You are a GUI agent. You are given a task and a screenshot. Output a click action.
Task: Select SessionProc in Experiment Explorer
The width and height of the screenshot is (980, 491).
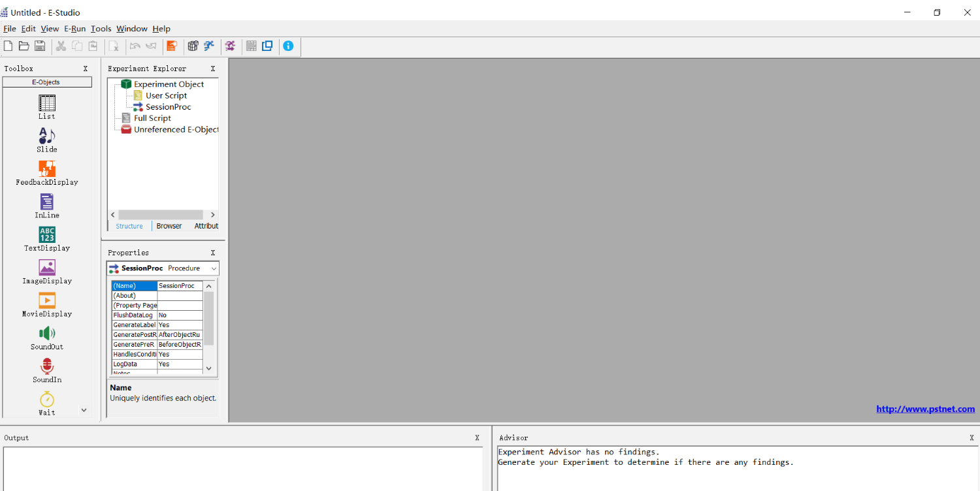[168, 107]
